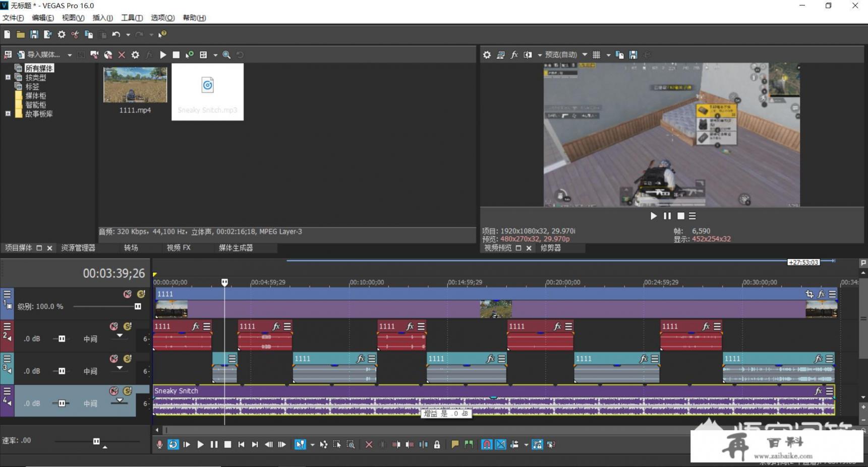This screenshot has height=467, width=868.
Task: Stop media preview in Project Media panel
Action: [x=176, y=54]
